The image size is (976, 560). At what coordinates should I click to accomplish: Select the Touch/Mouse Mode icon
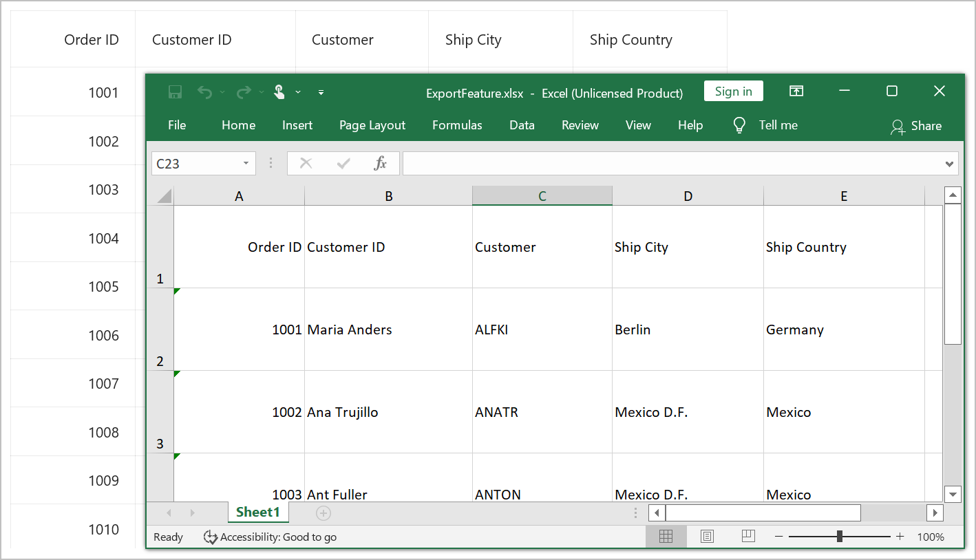pyautogui.click(x=279, y=91)
